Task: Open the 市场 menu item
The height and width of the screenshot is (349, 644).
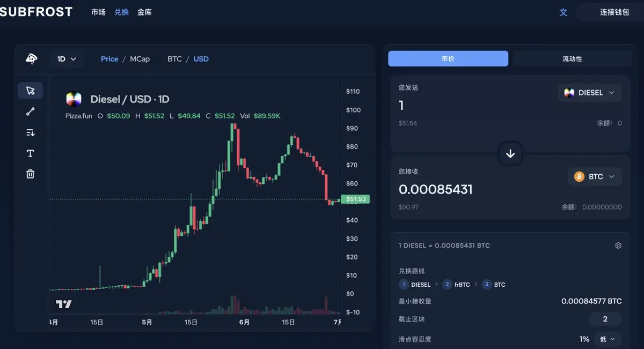Action: tap(98, 12)
